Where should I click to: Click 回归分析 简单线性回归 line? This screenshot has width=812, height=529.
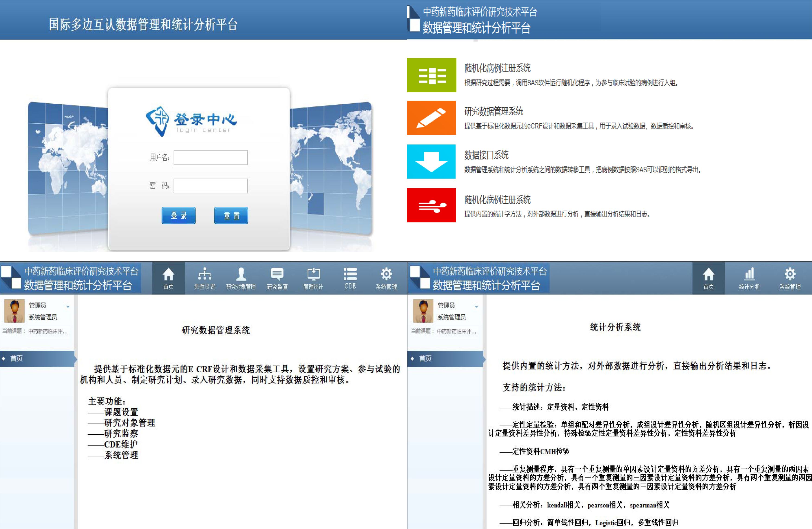point(589,523)
